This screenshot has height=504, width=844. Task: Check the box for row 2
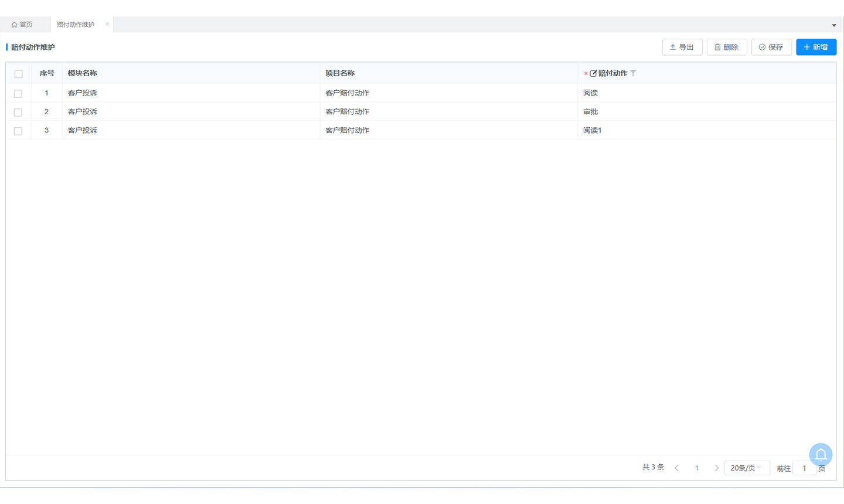click(x=18, y=113)
